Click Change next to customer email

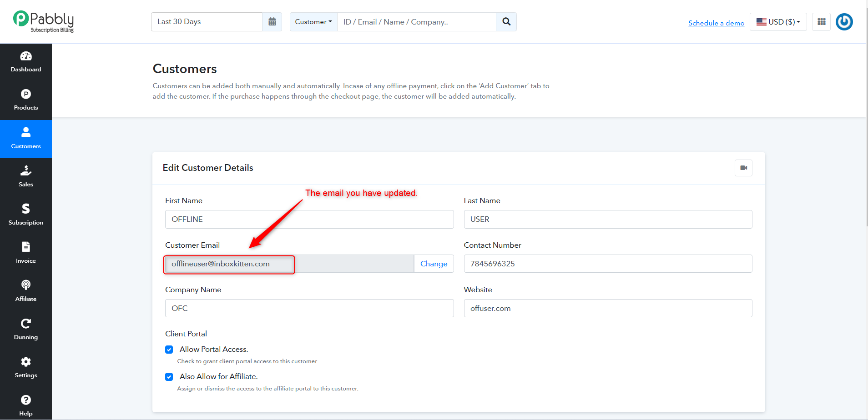pyautogui.click(x=434, y=264)
